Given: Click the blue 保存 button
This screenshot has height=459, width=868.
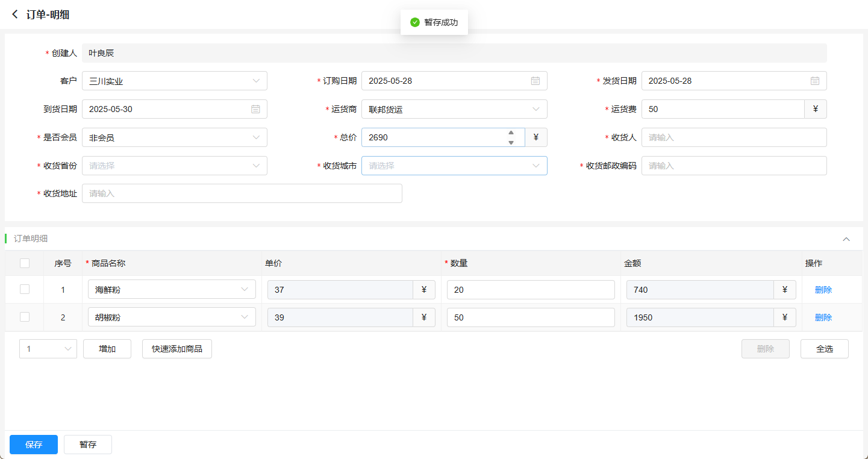Looking at the screenshot, I should click(34, 445).
